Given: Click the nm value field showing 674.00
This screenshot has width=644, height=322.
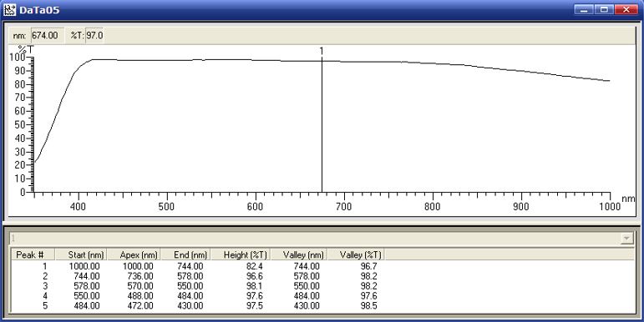Looking at the screenshot, I should point(48,36).
